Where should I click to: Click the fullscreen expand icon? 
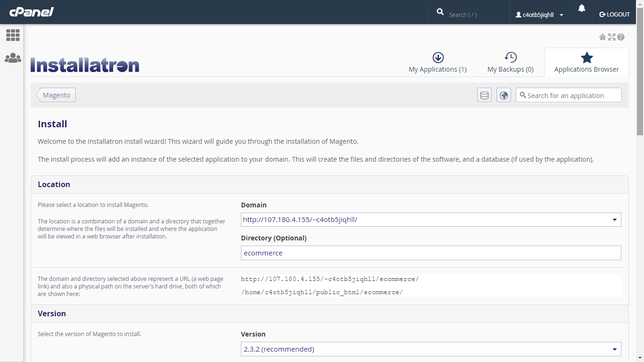(x=612, y=37)
